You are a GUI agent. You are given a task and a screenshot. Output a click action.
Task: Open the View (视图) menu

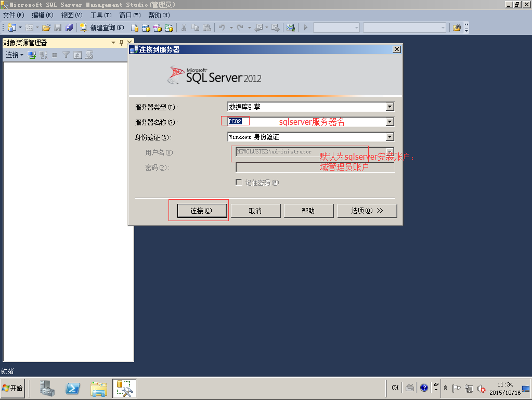[72, 15]
